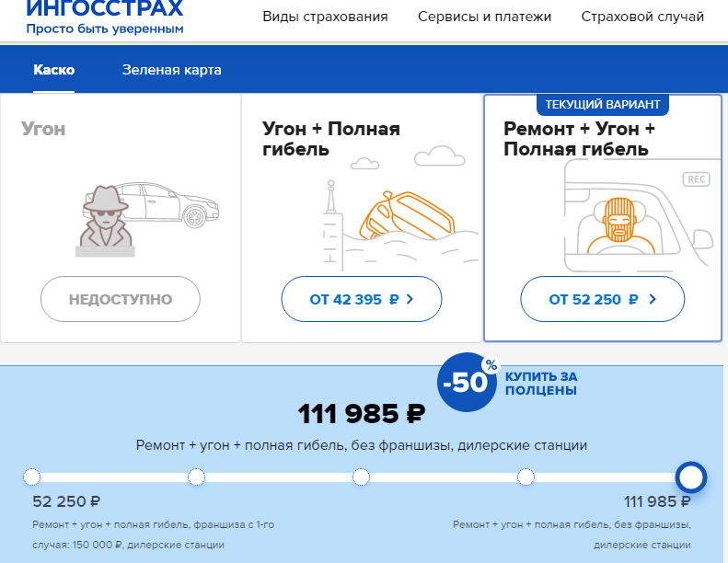The height and width of the screenshot is (563, 728).
Task: Click the КУПИТЬ ЗА ПОЛЦЕНЫ link
Action: click(541, 384)
